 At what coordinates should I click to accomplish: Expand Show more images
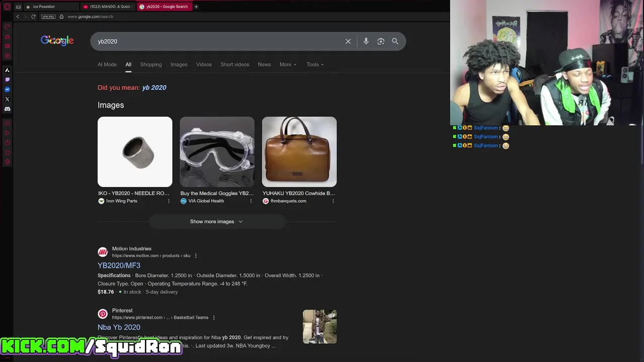217,221
